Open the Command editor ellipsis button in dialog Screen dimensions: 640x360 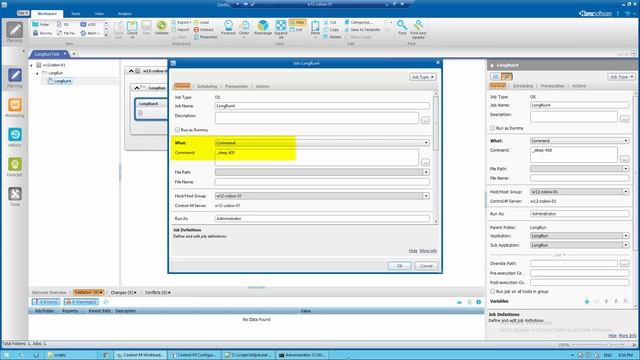[425, 162]
